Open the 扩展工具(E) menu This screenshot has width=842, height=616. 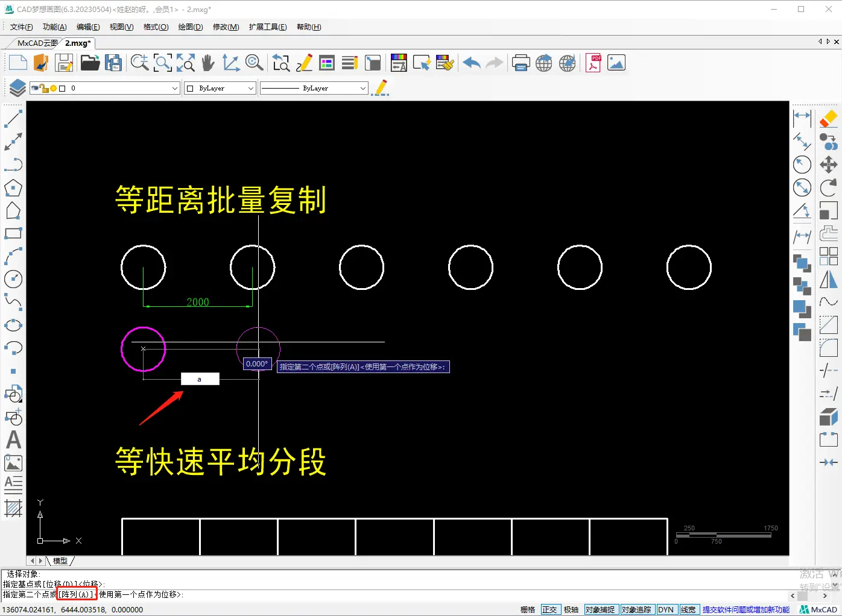coord(268,27)
